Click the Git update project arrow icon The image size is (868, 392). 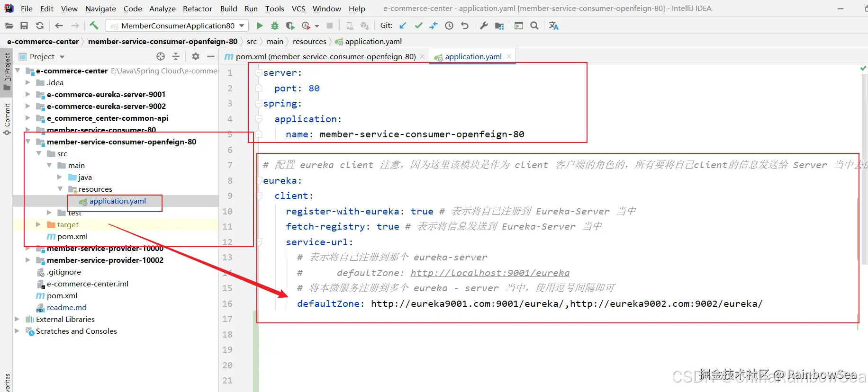[403, 26]
